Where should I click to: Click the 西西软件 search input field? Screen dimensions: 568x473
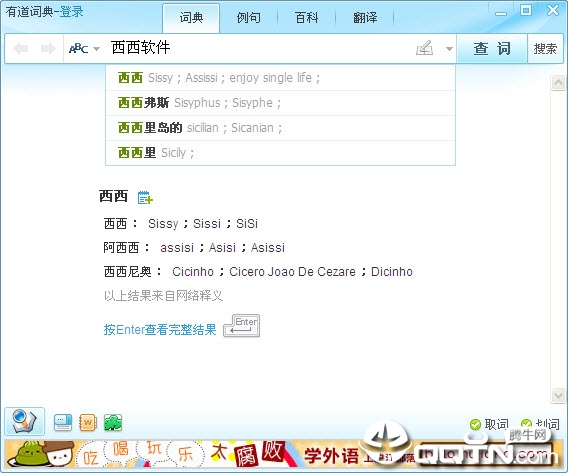261,48
